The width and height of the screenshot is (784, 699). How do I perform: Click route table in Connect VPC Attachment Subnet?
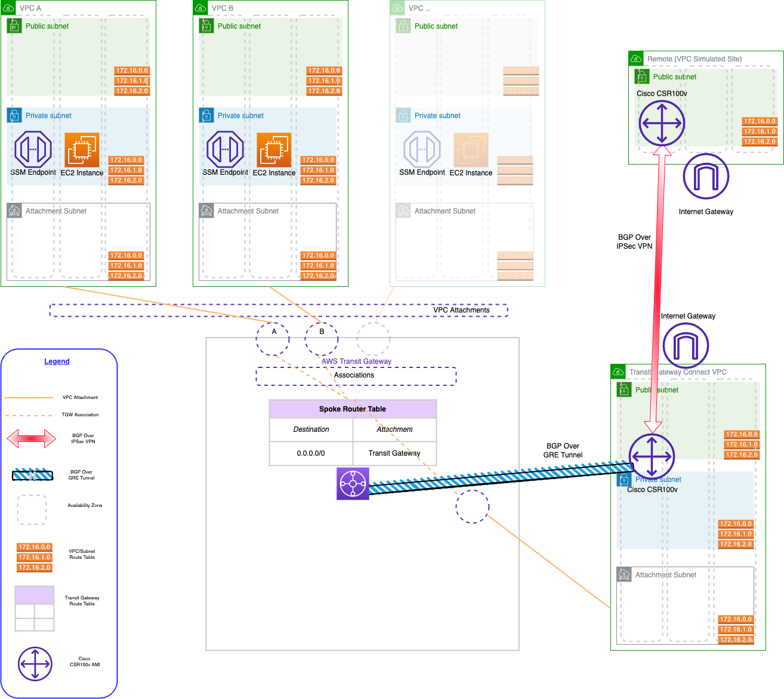[736, 629]
